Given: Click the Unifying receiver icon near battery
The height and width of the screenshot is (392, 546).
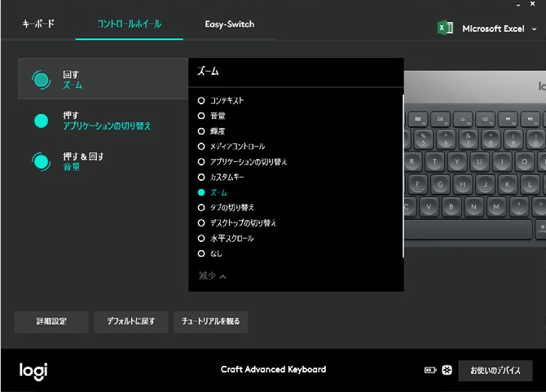Looking at the screenshot, I should pyautogui.click(x=447, y=370).
